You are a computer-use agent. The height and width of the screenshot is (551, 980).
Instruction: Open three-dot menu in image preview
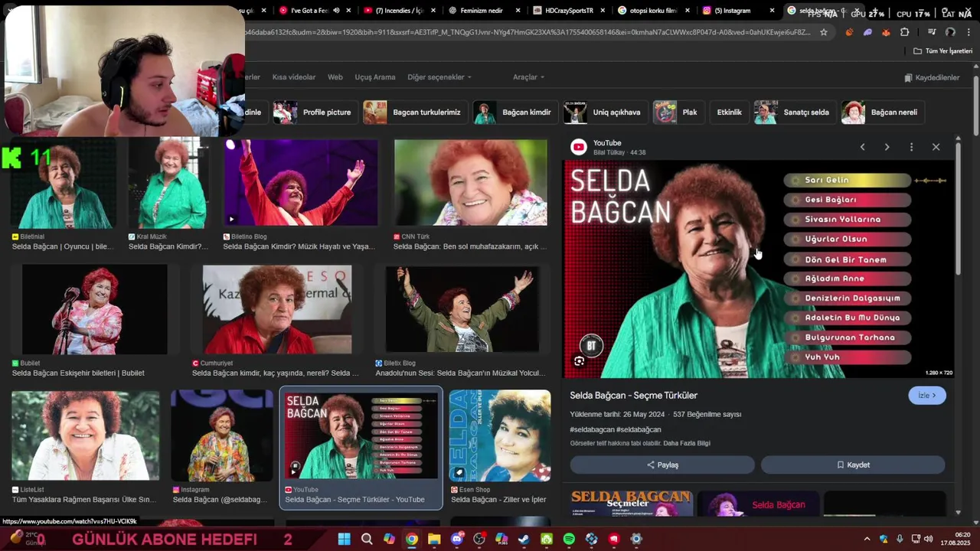tap(911, 147)
